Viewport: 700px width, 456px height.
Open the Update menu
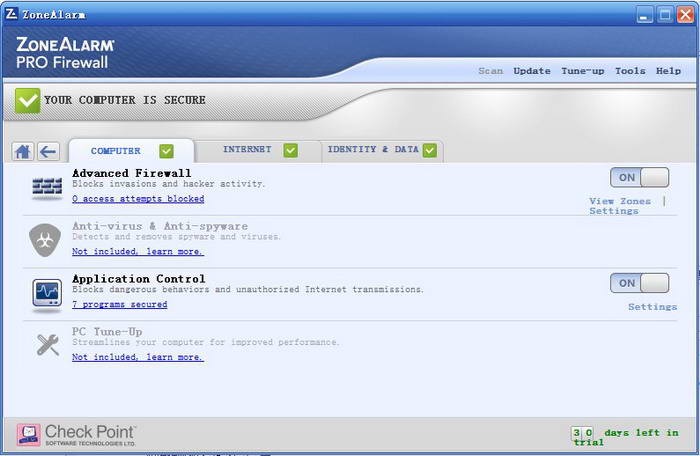click(532, 71)
